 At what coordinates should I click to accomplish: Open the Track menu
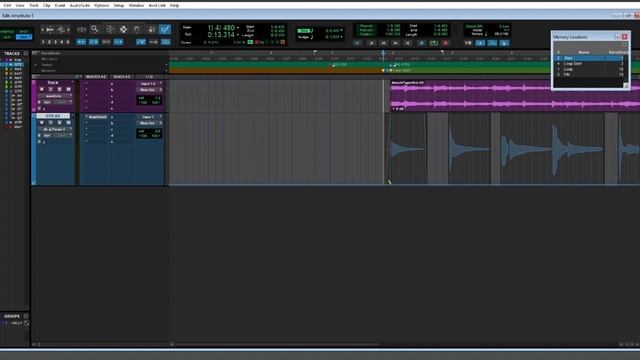[x=33, y=5]
